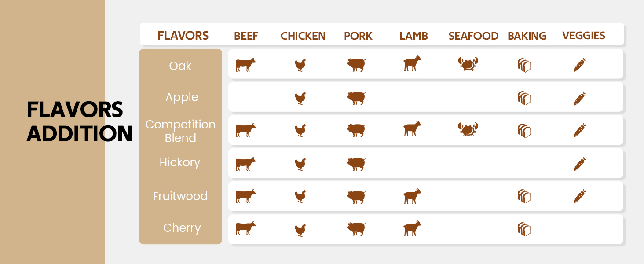Image resolution: width=644 pixels, height=264 pixels.
Task: Select the VEGGIES column header
Action: click(584, 36)
